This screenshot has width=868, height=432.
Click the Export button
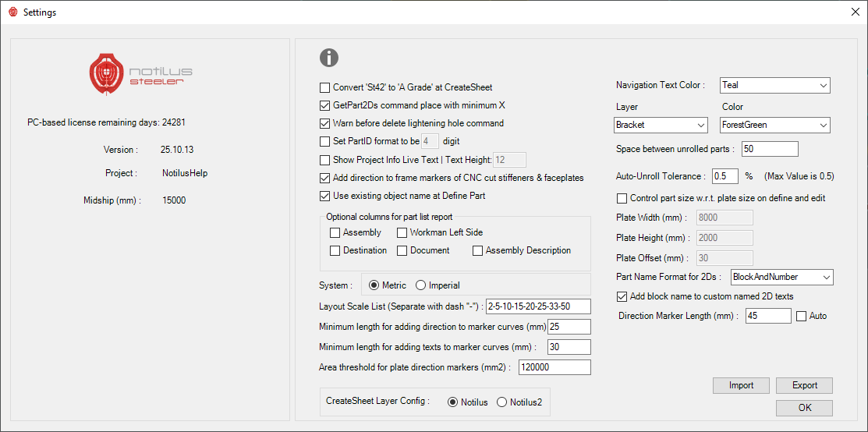pos(805,385)
